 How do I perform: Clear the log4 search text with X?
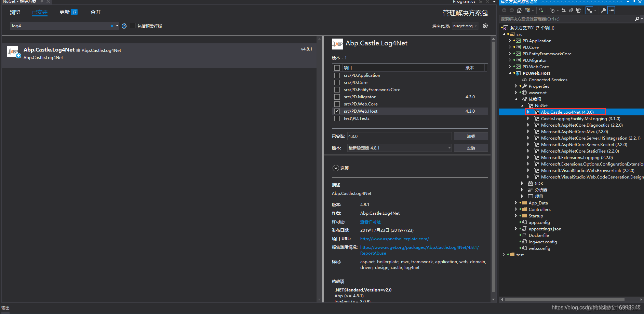112,26
